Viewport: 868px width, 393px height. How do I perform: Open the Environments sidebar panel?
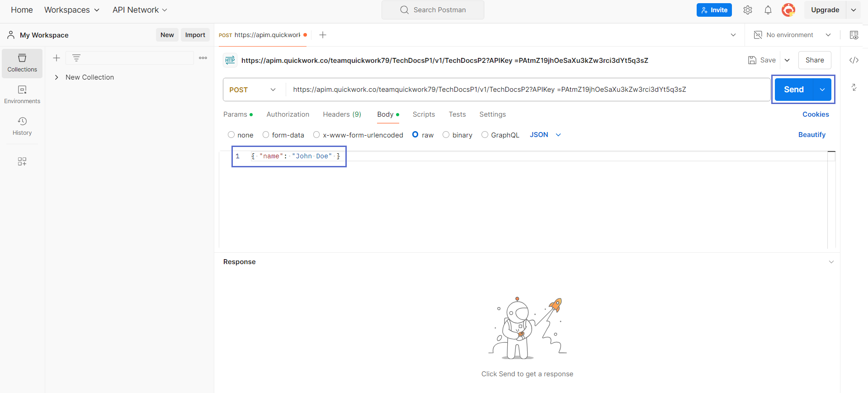[22, 95]
